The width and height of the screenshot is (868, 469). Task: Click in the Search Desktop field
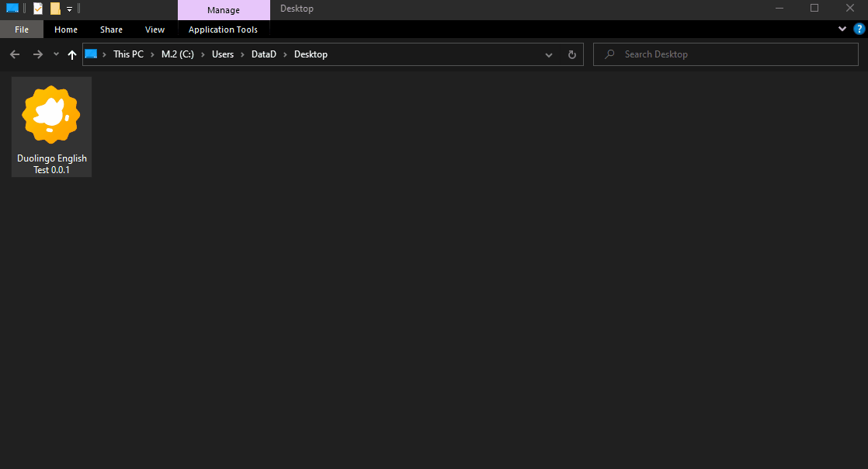(x=730, y=54)
